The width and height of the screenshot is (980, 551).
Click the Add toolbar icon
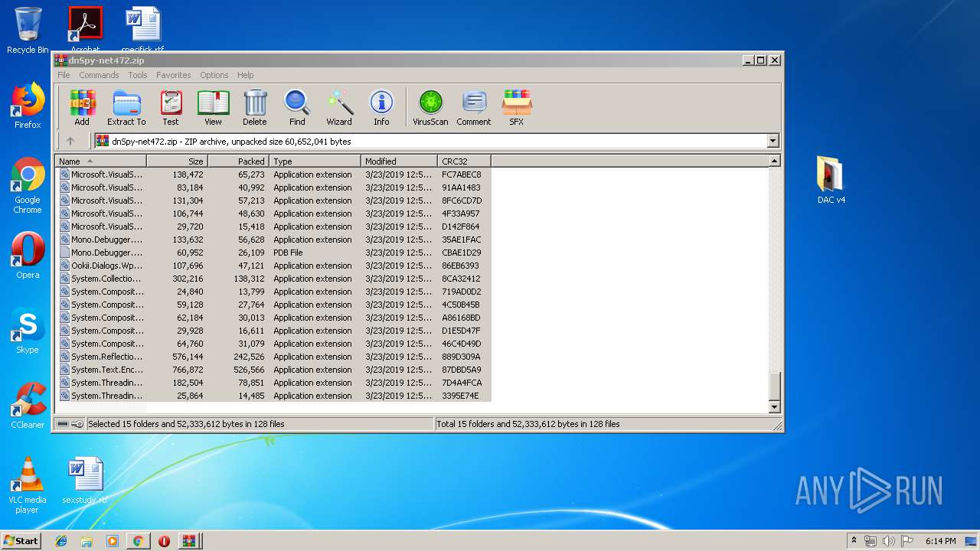tap(82, 108)
